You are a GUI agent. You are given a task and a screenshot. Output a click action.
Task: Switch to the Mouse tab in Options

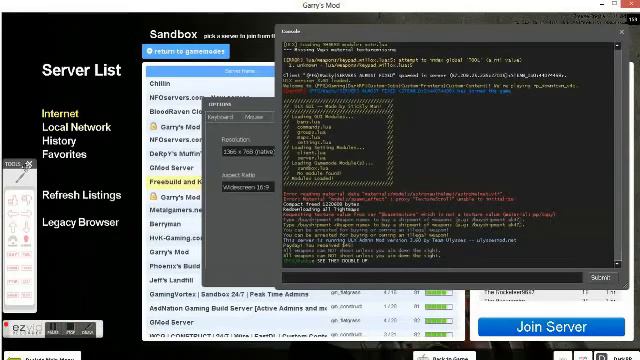pos(254,117)
